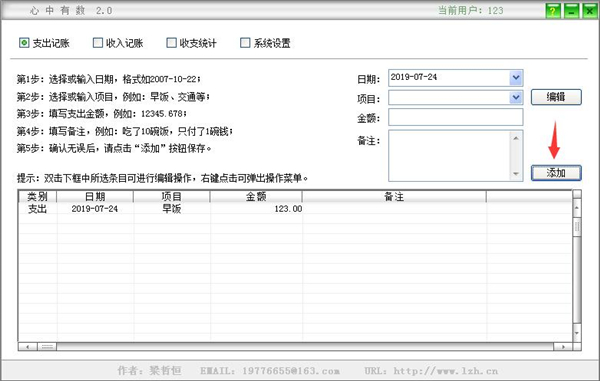This screenshot has width=600, height=381.
Task: Switch to 收支统计 mode
Action: click(191, 43)
